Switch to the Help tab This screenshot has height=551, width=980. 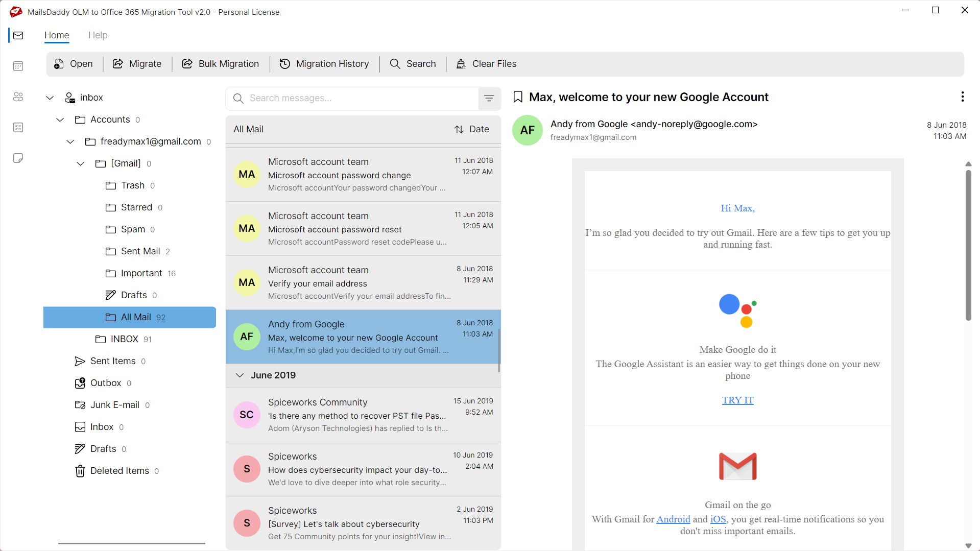pos(98,35)
